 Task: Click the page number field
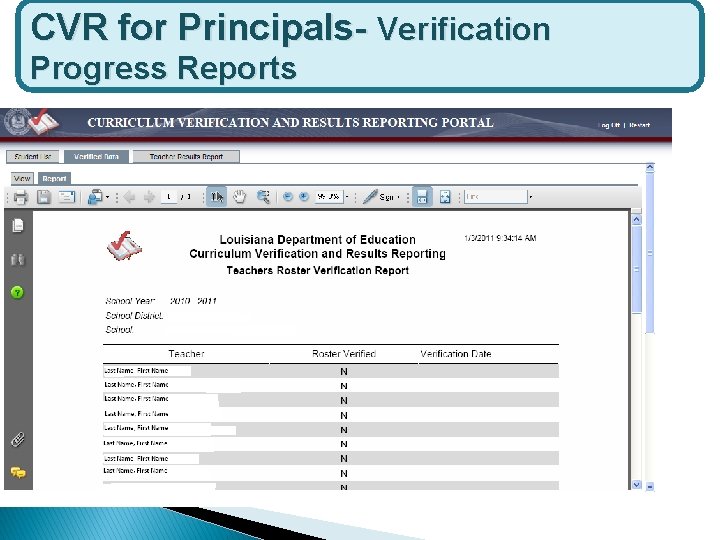click(169, 197)
